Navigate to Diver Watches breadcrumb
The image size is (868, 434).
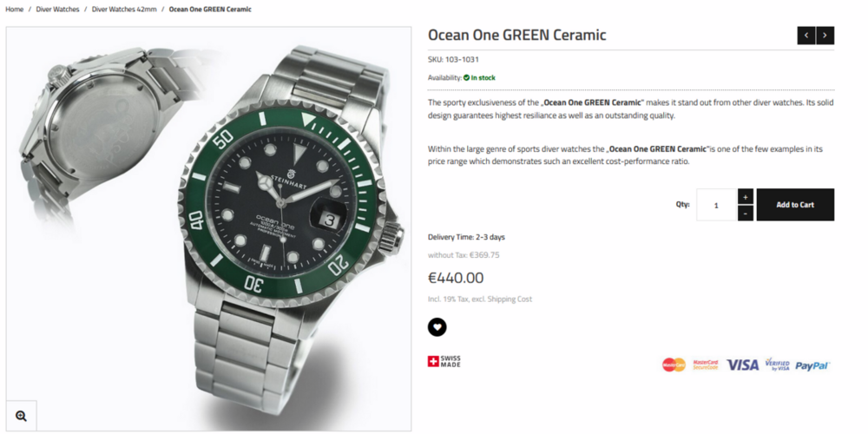click(57, 10)
